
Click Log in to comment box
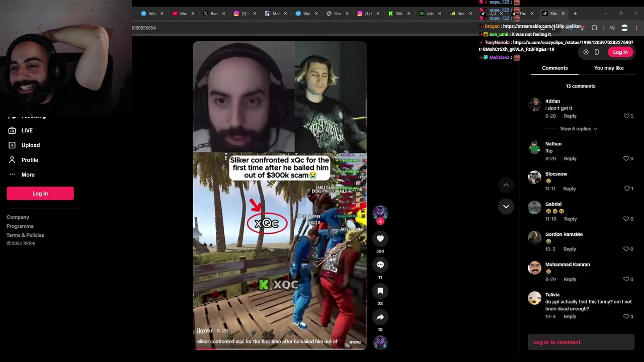(x=581, y=342)
